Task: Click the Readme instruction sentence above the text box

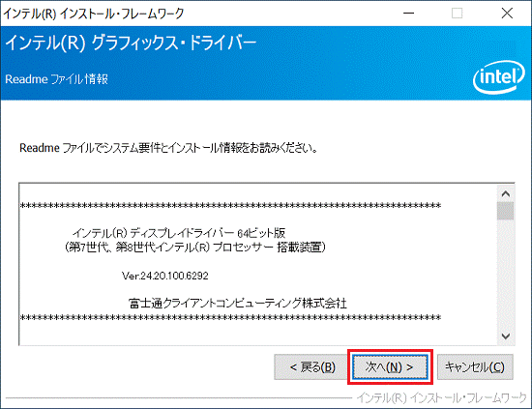Action: pos(168,148)
